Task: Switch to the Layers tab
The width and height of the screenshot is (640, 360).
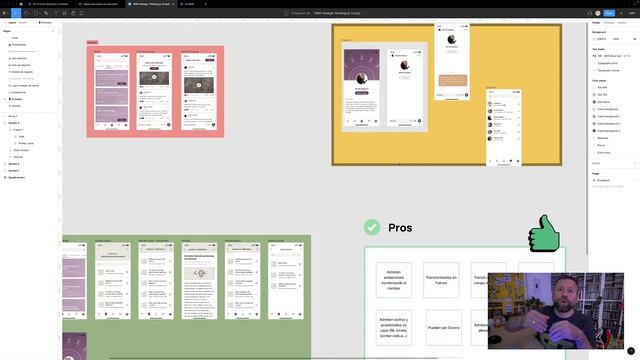Action: pos(12,22)
